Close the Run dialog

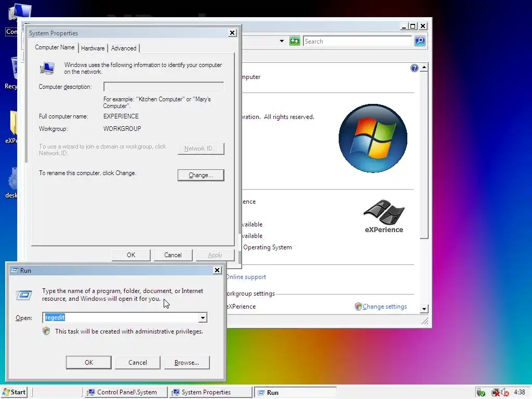217,270
